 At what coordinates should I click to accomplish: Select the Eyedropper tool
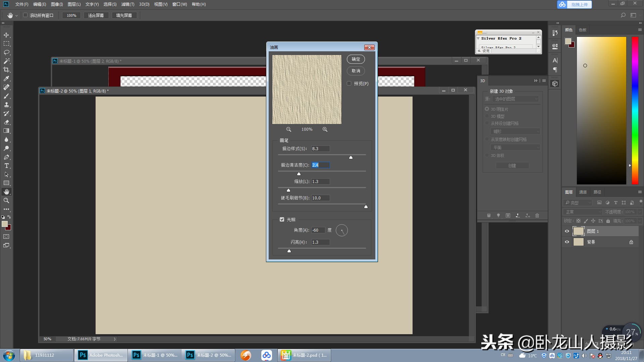pyautogui.click(x=6, y=78)
